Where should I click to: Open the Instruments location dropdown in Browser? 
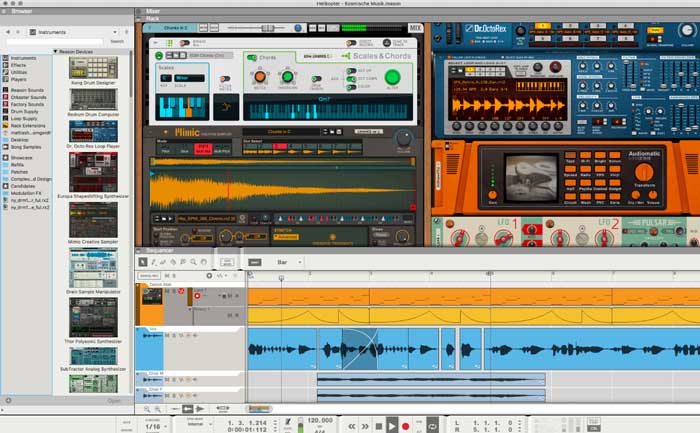[x=73, y=32]
